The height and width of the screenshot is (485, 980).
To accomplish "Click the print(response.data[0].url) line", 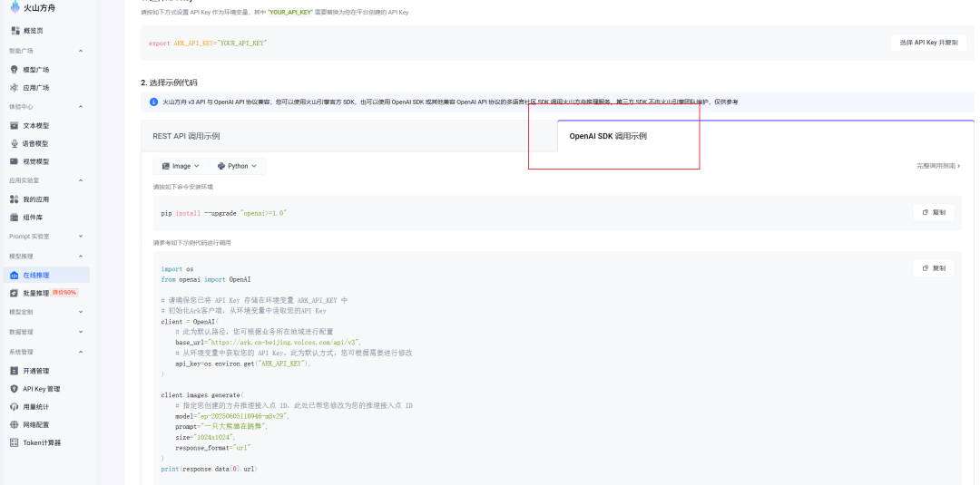I will pyautogui.click(x=209, y=469).
